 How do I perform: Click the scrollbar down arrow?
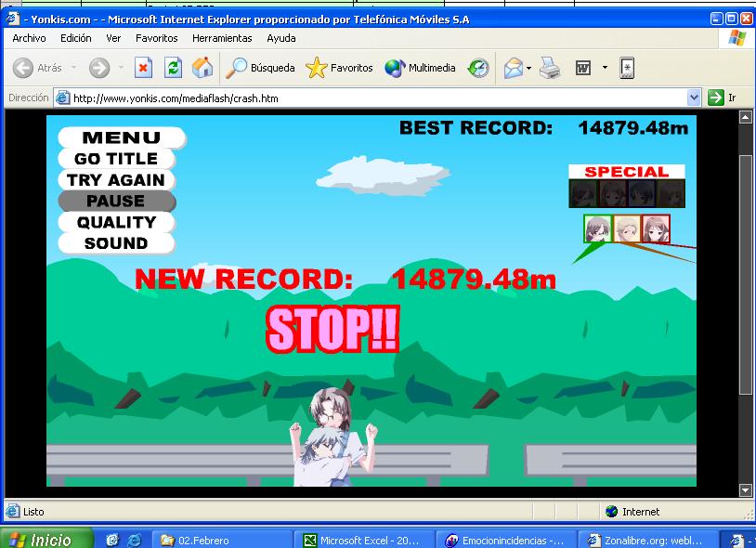[746, 490]
